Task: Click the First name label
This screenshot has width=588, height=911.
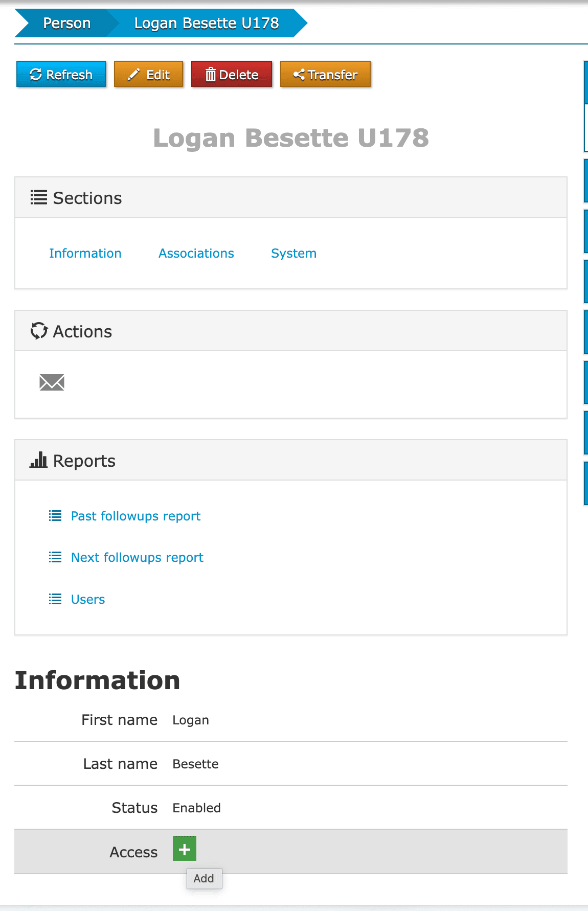Action: coord(120,720)
